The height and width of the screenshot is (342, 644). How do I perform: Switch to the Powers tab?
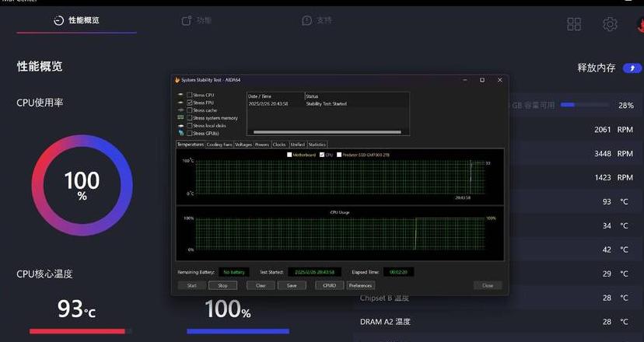click(262, 145)
